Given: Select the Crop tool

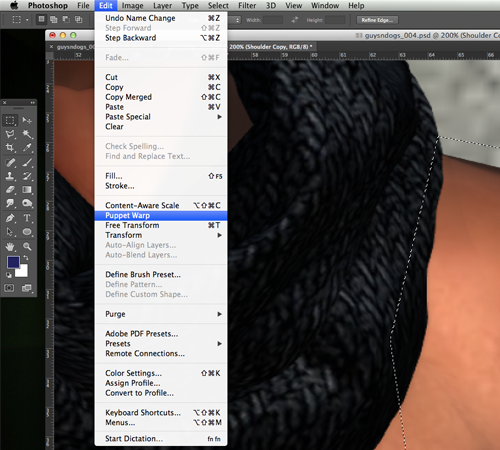Looking at the screenshot, I should (x=10, y=147).
